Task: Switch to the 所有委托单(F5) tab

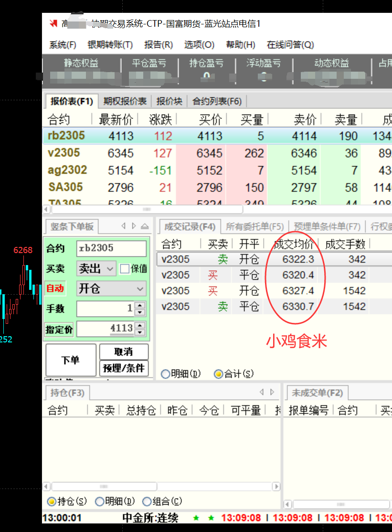Action: point(254,226)
